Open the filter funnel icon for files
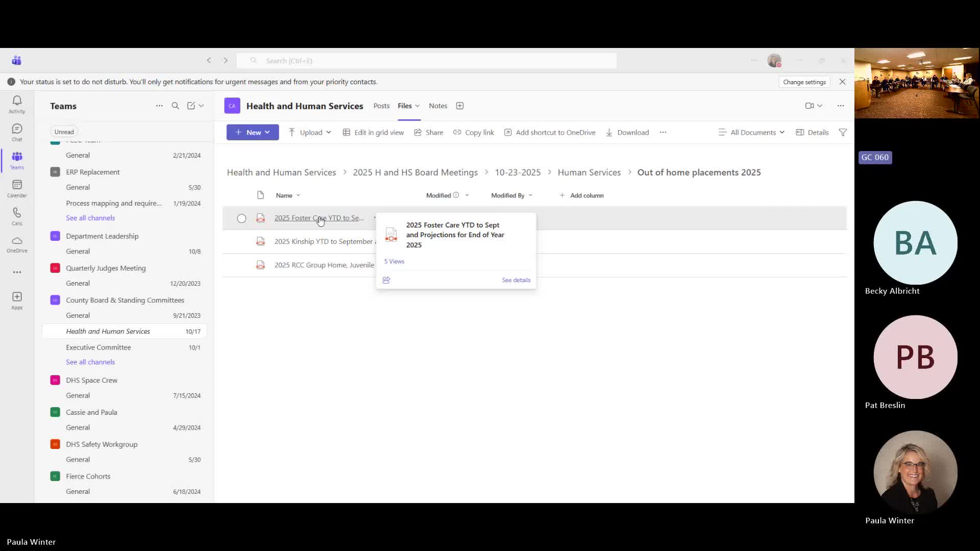This screenshot has height=551, width=980. point(843,132)
